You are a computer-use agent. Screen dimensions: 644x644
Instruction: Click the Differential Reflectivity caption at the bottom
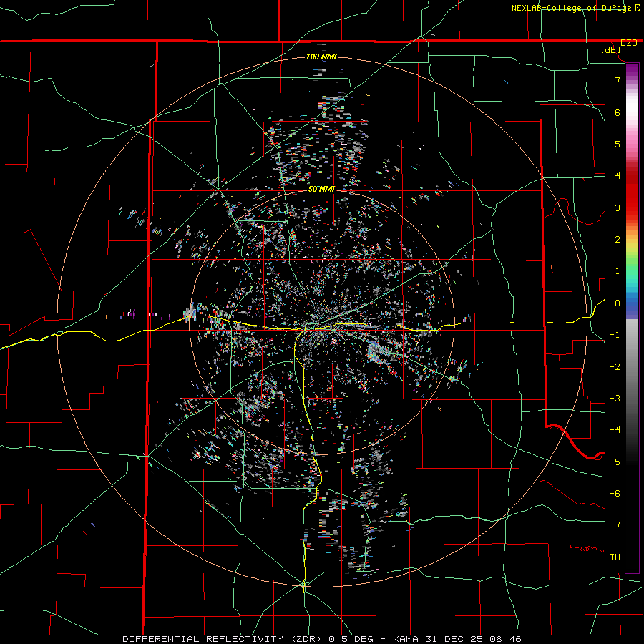point(322,639)
